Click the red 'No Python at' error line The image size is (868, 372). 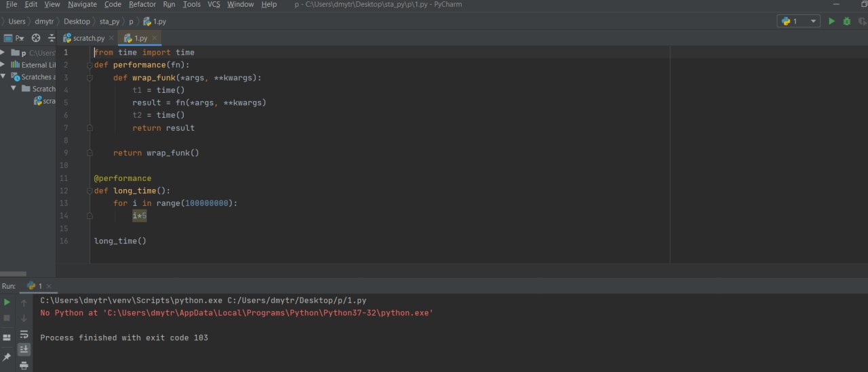coord(237,313)
